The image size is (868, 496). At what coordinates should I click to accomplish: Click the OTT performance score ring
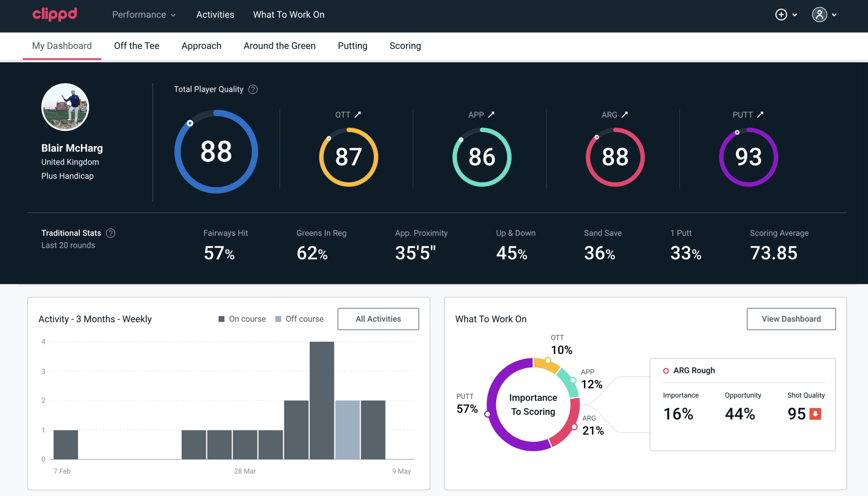[348, 156]
